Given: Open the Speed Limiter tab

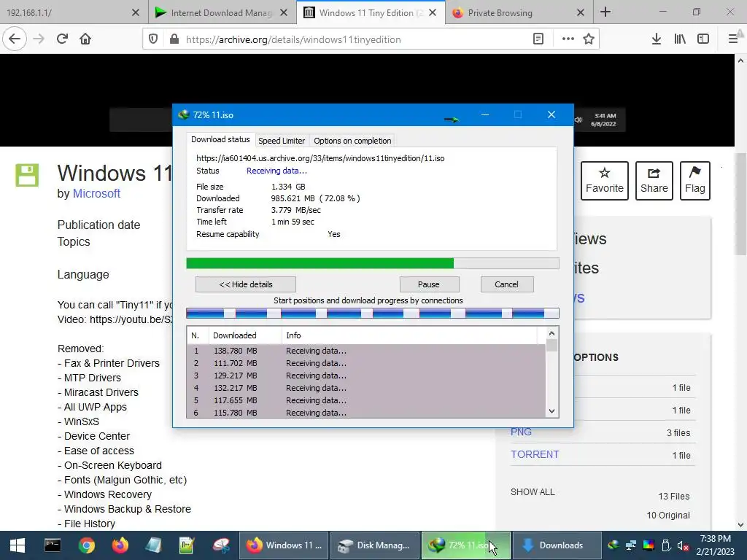Looking at the screenshot, I should click(x=282, y=141).
